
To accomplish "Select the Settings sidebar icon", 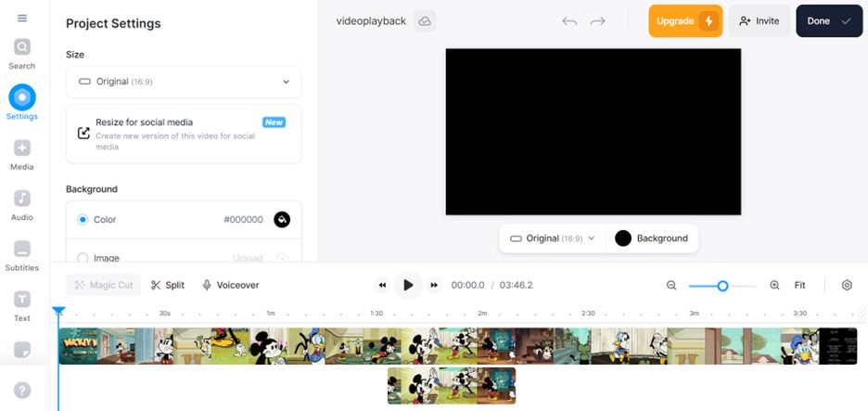I will point(22,103).
